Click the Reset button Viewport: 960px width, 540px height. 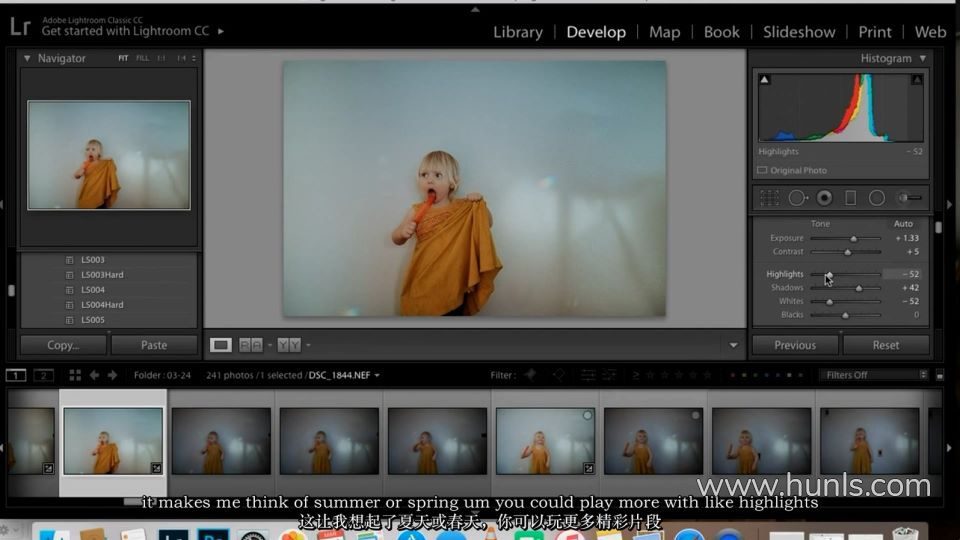pos(886,345)
